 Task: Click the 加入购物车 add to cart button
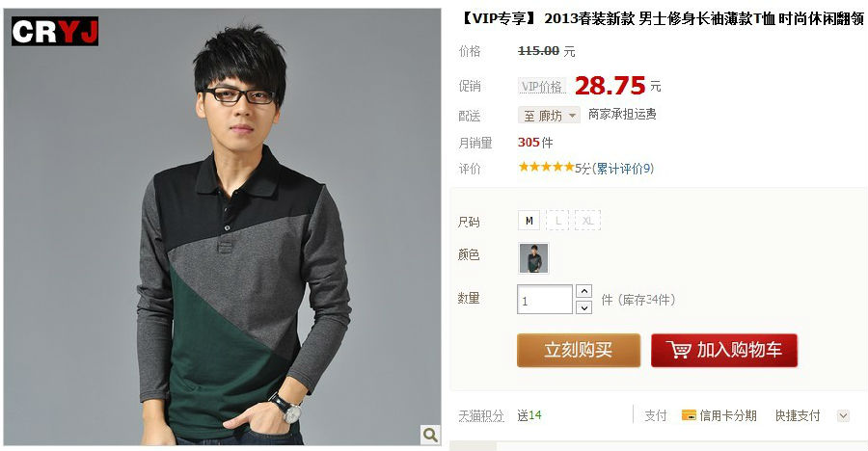[x=724, y=350]
